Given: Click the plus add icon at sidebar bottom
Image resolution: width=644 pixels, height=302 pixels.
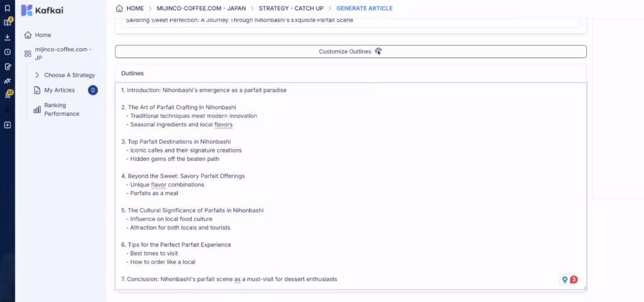Looking at the screenshot, I should pos(7,125).
